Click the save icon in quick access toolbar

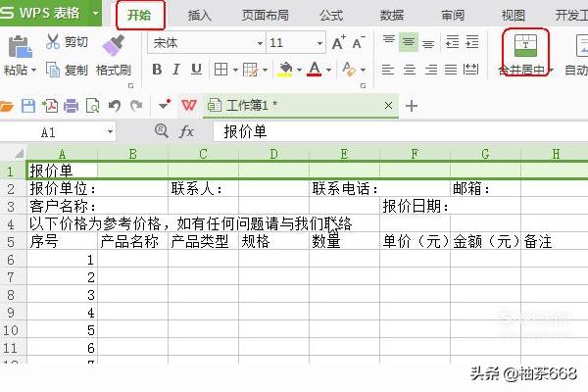click(x=28, y=106)
